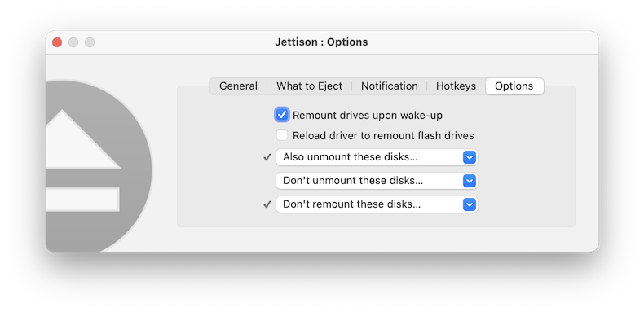Select the Options tab
This screenshot has width=644, height=312.
(514, 86)
